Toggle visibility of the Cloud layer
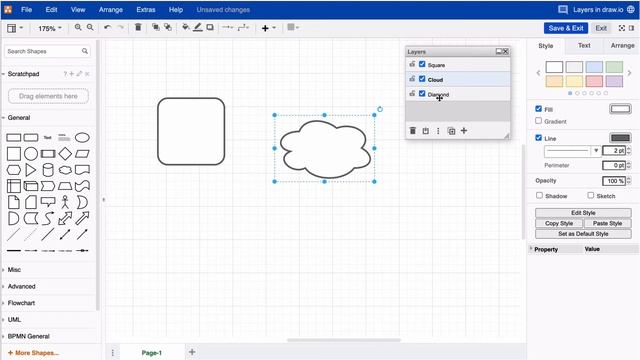 tap(422, 79)
